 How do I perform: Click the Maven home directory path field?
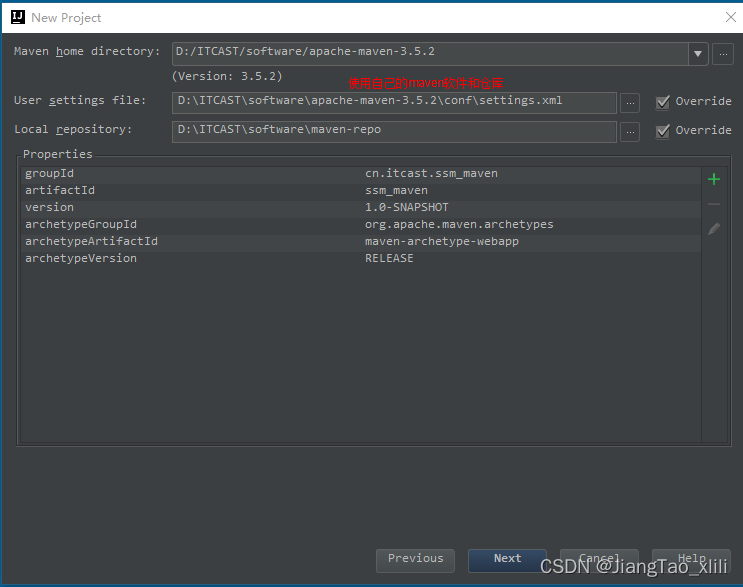pyautogui.click(x=430, y=54)
